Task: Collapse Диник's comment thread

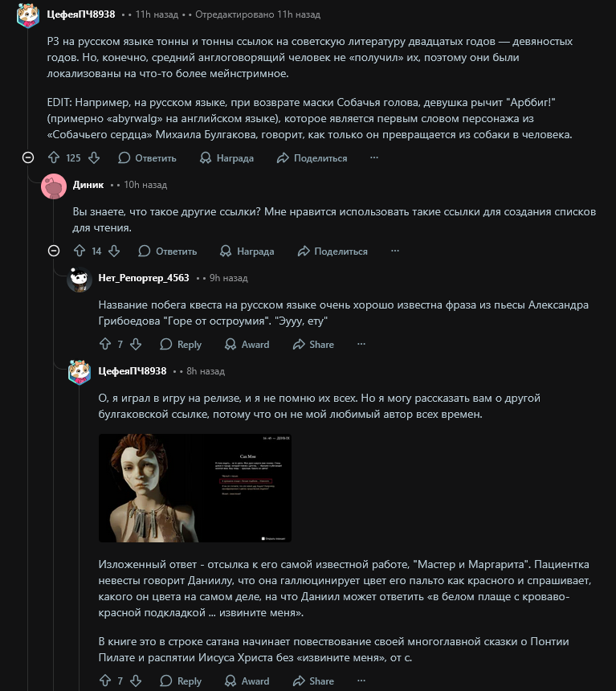Action: 54,251
